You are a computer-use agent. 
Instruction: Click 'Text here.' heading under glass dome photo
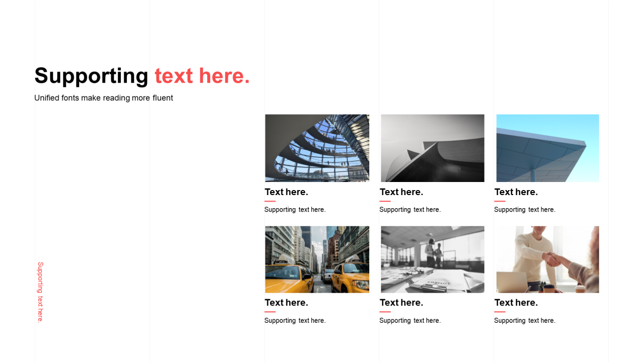tap(286, 192)
